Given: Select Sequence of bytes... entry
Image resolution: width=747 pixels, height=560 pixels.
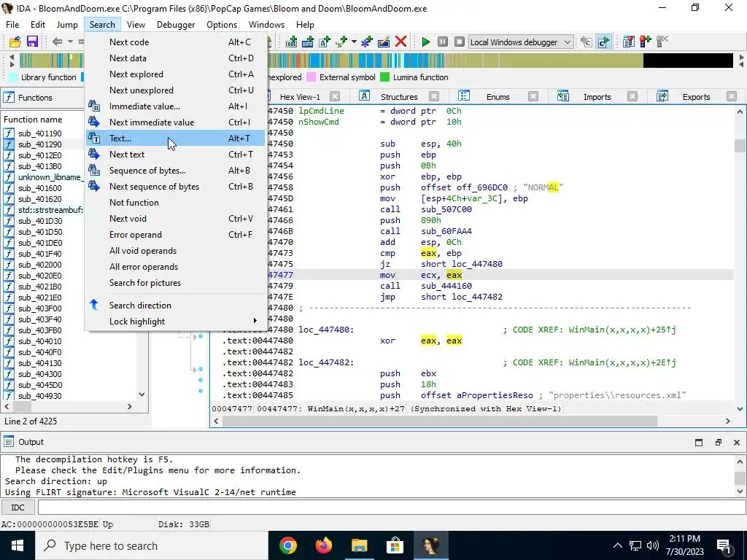Looking at the screenshot, I should coord(175,171).
